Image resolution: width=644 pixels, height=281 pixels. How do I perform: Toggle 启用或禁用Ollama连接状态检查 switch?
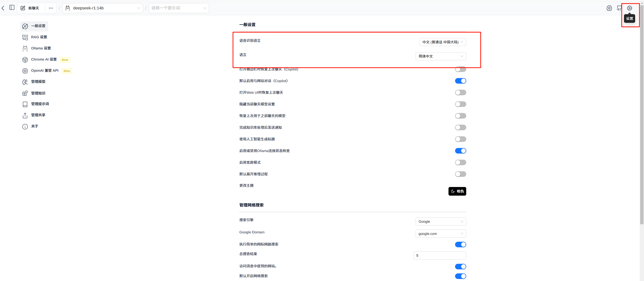pyautogui.click(x=460, y=151)
